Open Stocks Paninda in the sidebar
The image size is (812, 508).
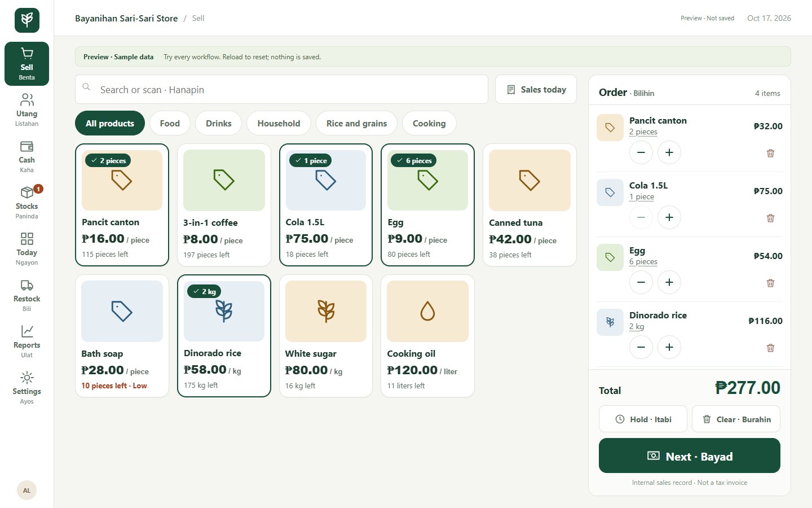pos(27,202)
